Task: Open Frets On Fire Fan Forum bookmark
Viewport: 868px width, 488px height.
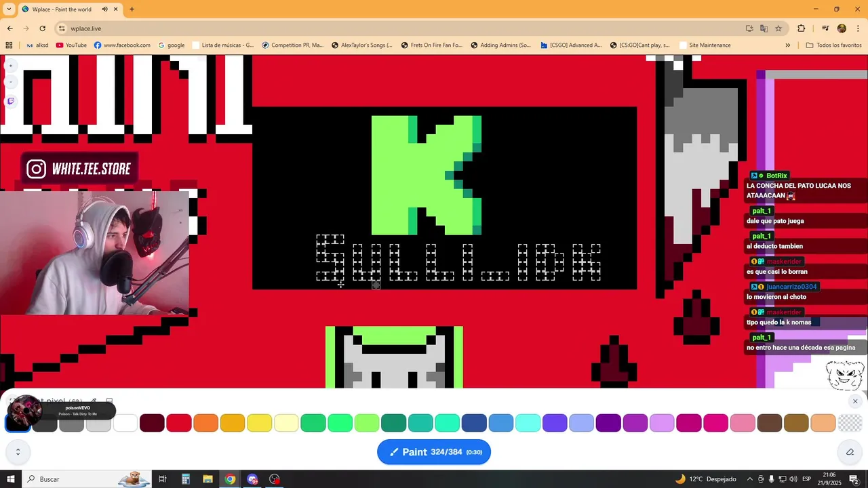Action: 431,45
